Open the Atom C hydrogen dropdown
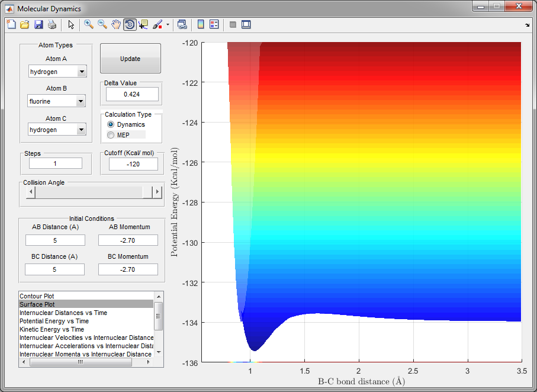 coord(81,130)
